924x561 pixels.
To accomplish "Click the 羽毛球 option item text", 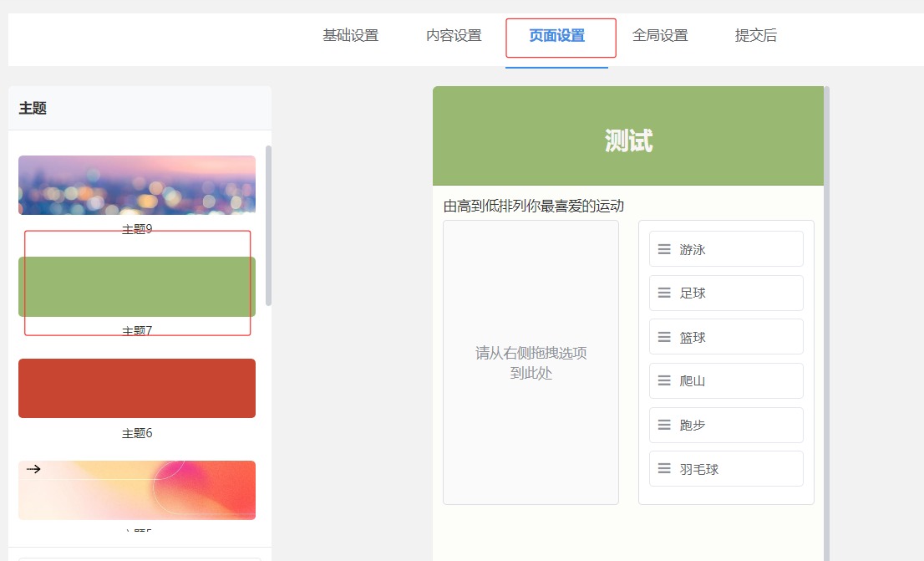I will (699, 469).
